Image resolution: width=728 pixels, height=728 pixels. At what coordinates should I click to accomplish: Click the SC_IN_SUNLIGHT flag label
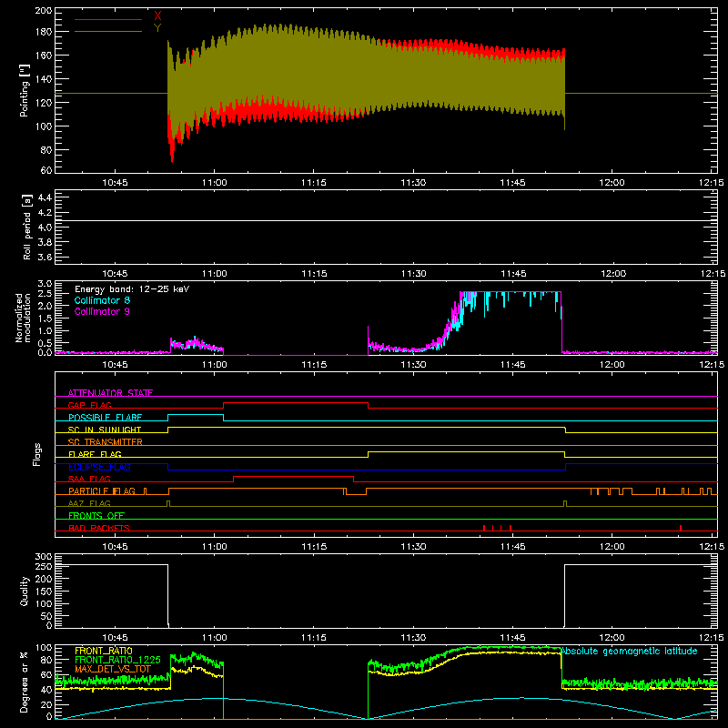pos(105,430)
